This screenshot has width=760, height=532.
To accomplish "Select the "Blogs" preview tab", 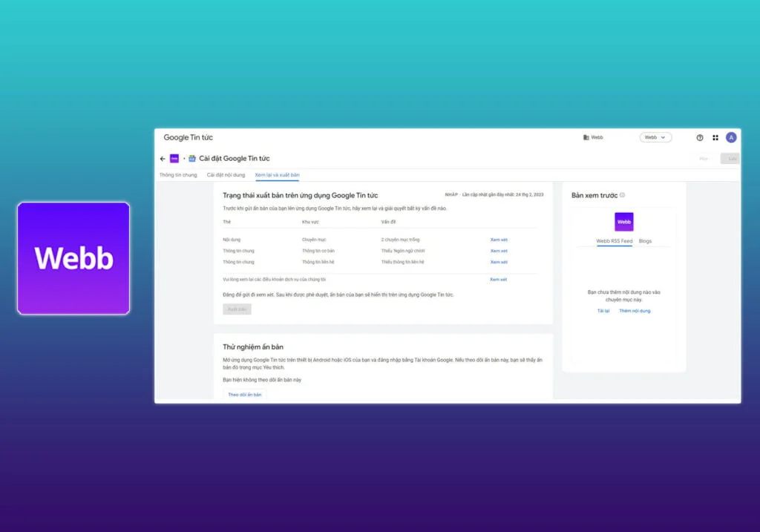I will (x=645, y=241).
